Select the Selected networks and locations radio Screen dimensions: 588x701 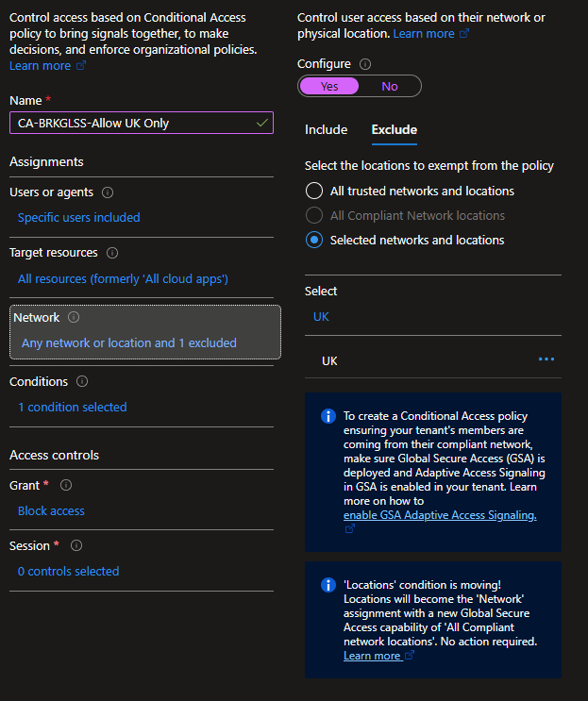(314, 240)
